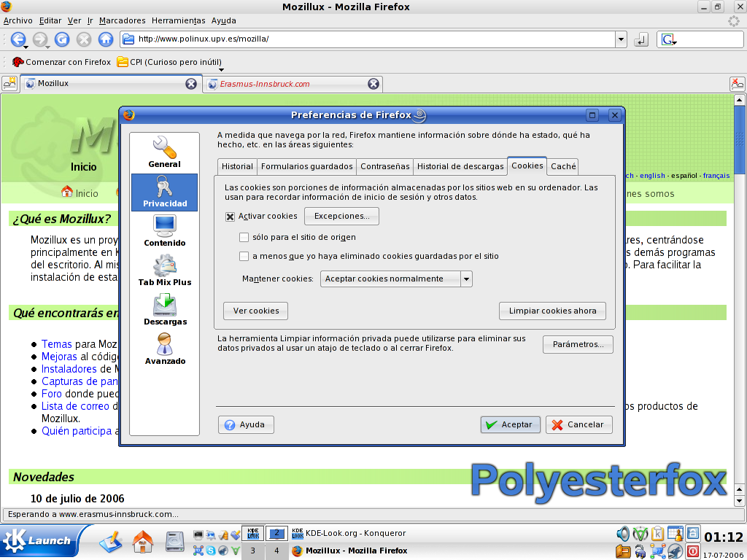Click the Excepciones... button
This screenshot has width=747, height=560.
pyautogui.click(x=341, y=216)
